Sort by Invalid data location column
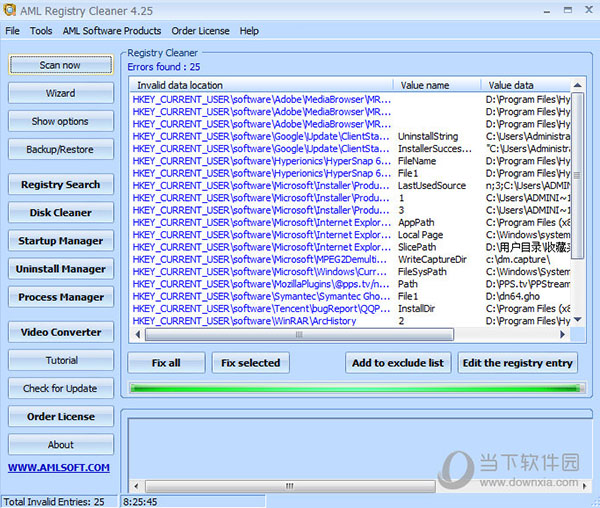600x508 pixels. [x=261, y=85]
